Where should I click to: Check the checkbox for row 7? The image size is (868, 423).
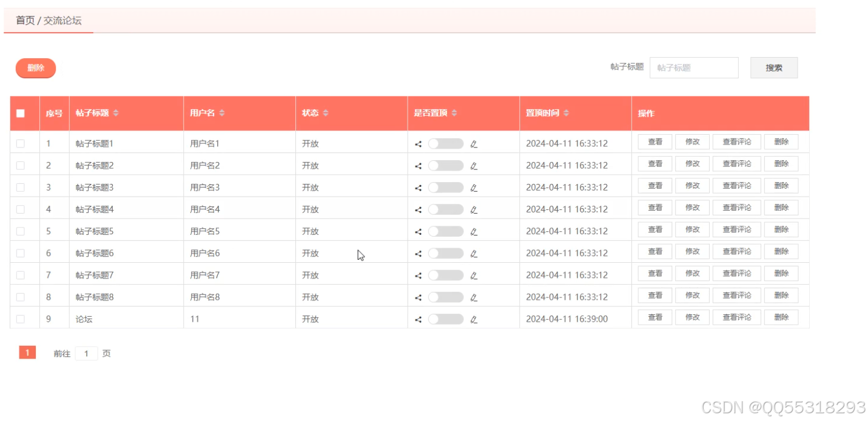pyautogui.click(x=21, y=275)
